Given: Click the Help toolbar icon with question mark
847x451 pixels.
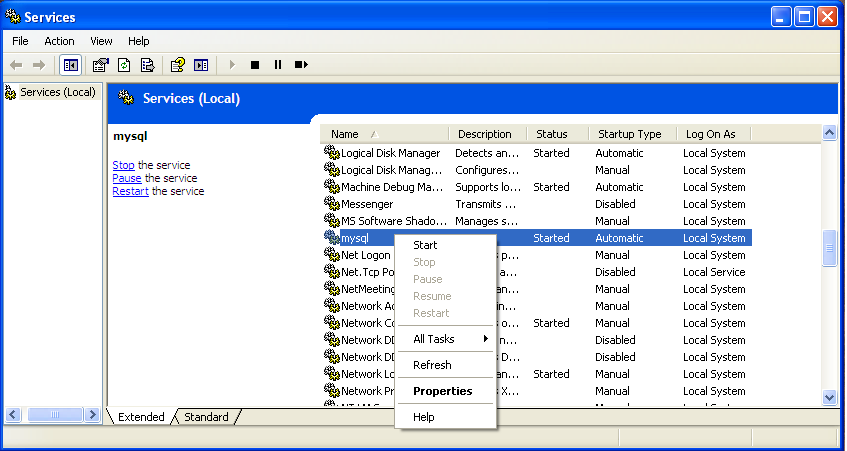Looking at the screenshot, I should [177, 65].
